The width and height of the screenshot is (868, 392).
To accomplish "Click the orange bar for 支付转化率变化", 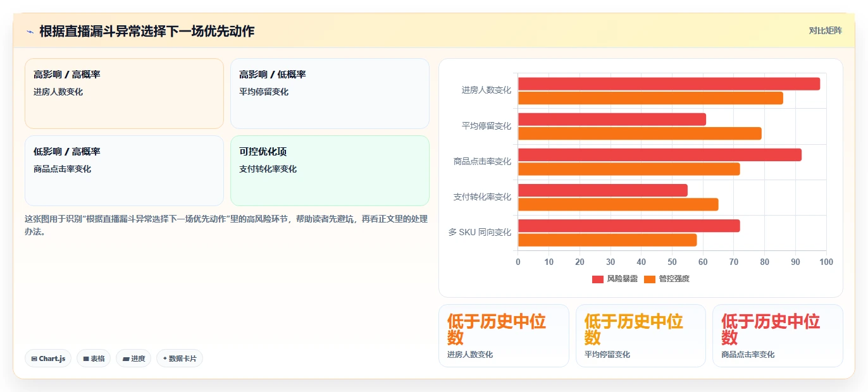I will tap(618, 204).
